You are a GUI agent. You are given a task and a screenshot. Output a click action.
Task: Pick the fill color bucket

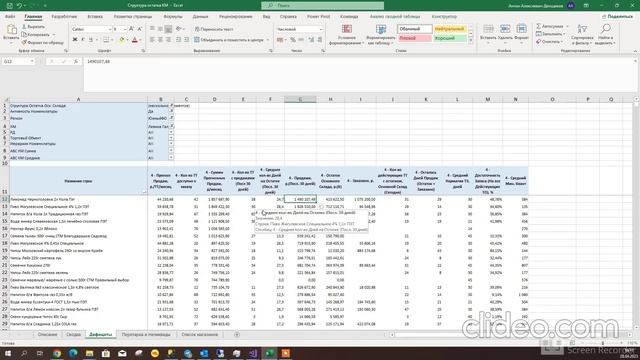(x=121, y=40)
